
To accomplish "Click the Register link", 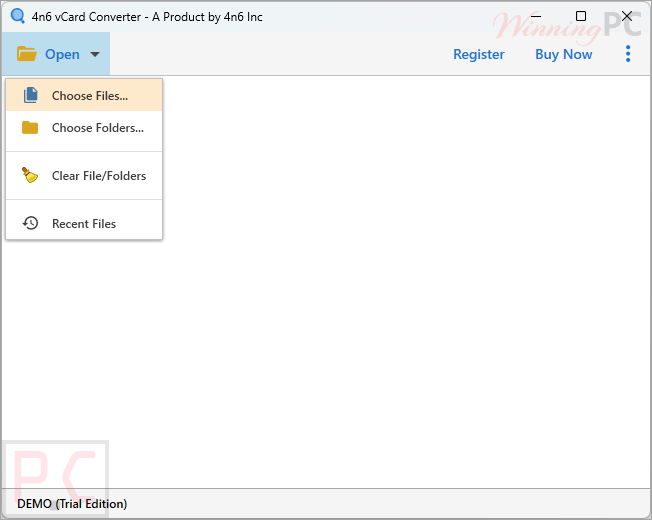I will [479, 54].
